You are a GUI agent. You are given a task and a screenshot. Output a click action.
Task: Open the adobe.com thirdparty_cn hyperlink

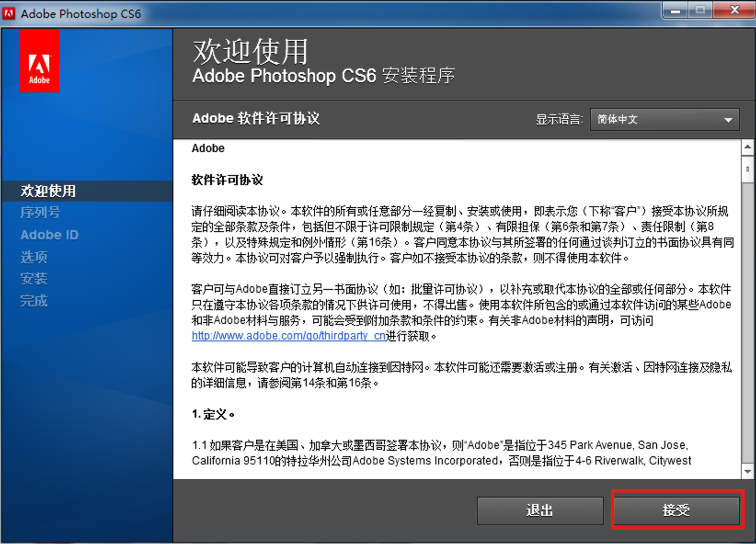pyautogui.click(x=289, y=336)
